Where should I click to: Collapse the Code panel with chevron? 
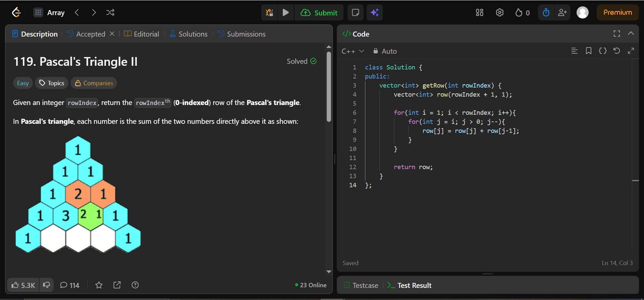tap(631, 34)
